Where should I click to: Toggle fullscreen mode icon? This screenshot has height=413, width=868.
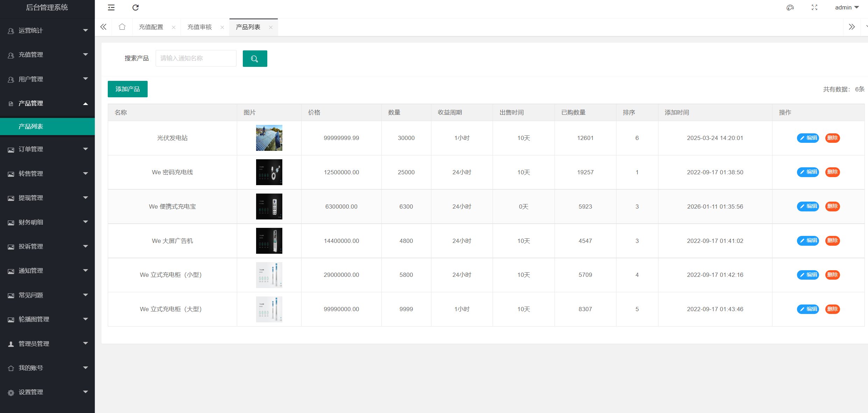[814, 7]
